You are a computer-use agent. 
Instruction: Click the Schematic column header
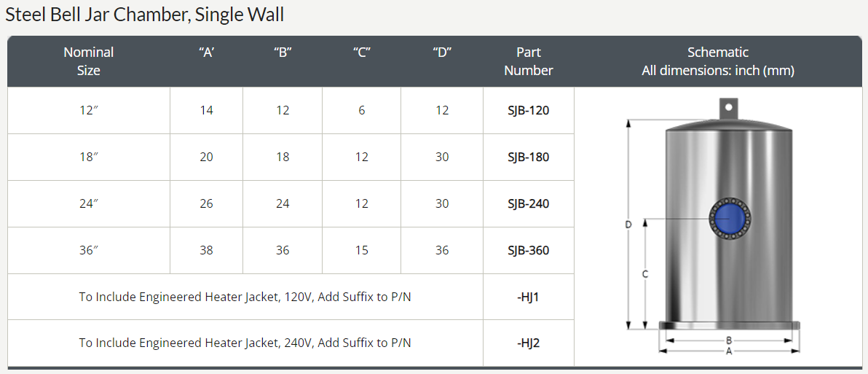(x=718, y=61)
